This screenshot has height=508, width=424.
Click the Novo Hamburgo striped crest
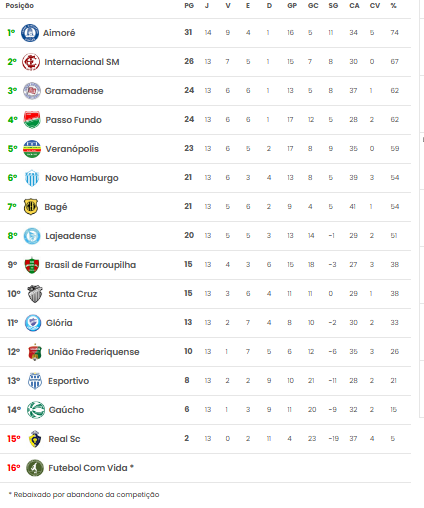(x=32, y=178)
